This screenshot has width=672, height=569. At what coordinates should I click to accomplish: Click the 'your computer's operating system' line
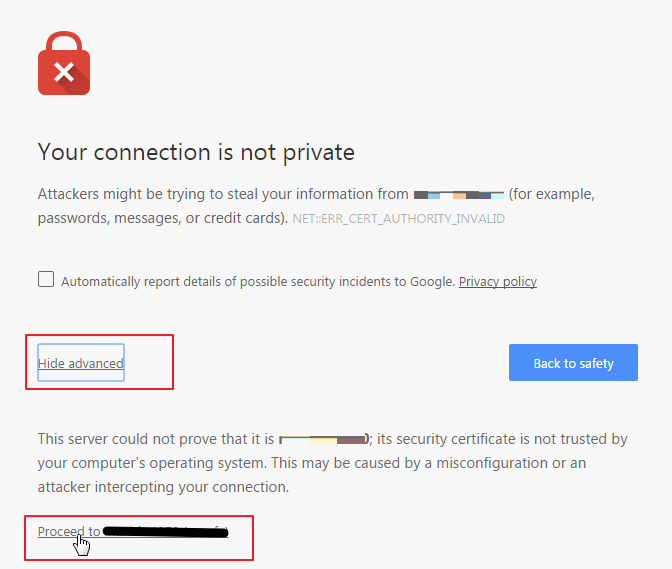click(312, 463)
